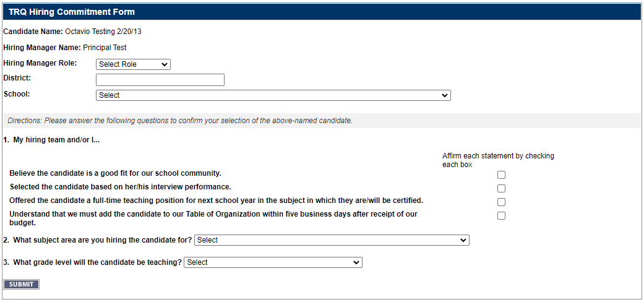The width and height of the screenshot is (644, 302).
Task: Click the italic Directions instruction text
Action: 180,121
